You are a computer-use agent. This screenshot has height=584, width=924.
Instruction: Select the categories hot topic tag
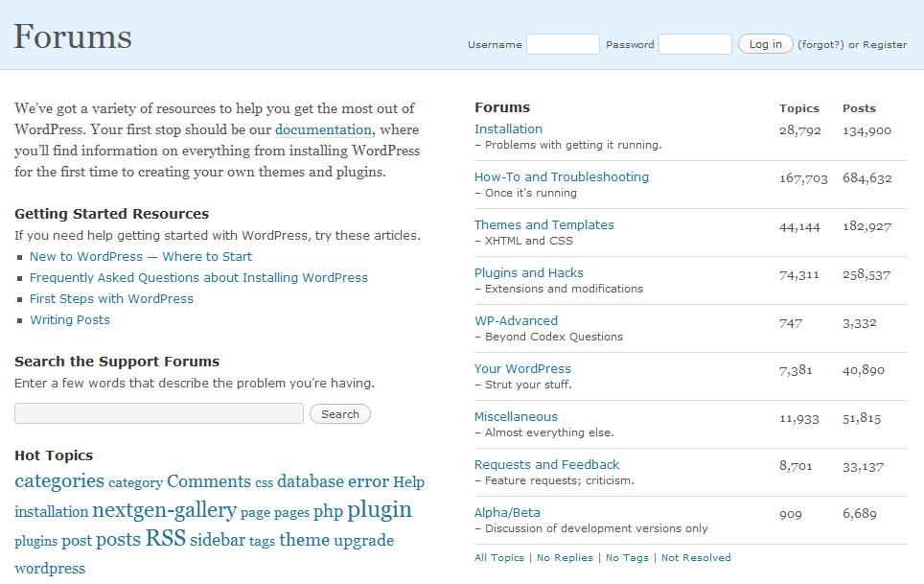[59, 481]
